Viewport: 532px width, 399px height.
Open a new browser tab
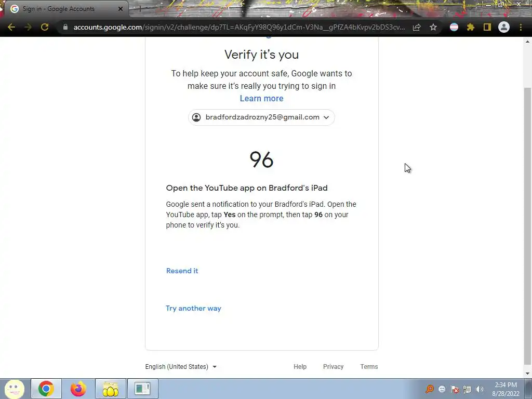[139, 9]
